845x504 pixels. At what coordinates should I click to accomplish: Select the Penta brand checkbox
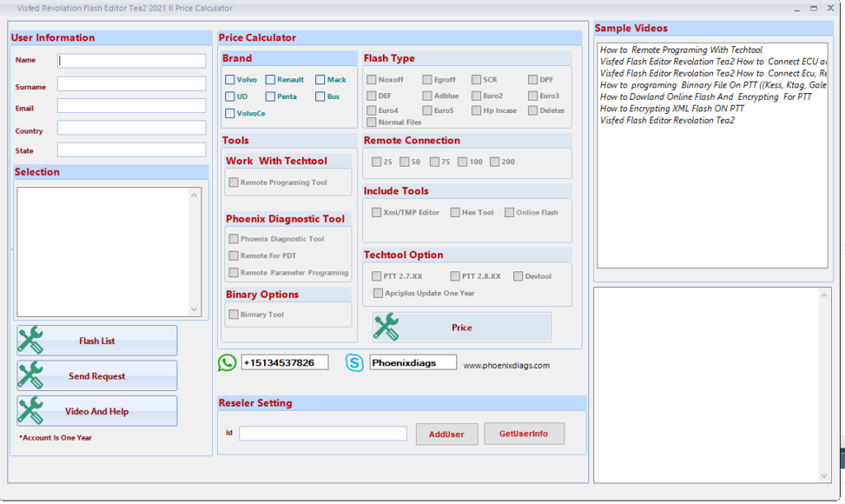click(271, 97)
